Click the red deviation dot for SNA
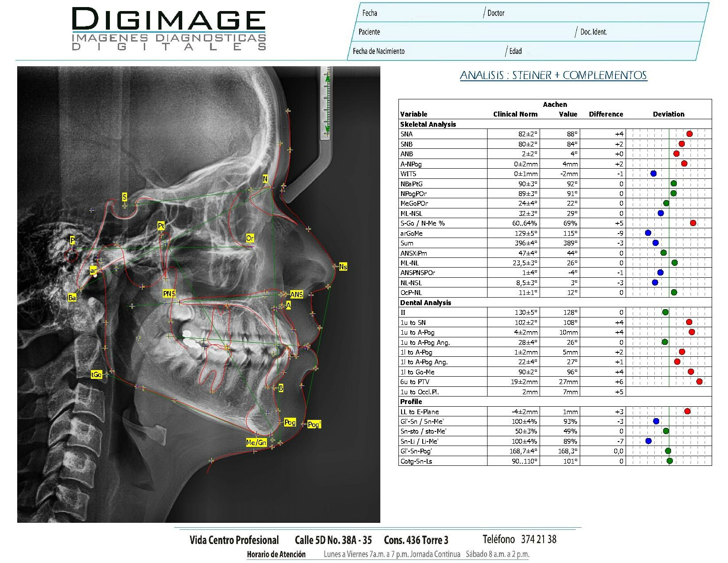The image size is (728, 563). pyautogui.click(x=690, y=134)
